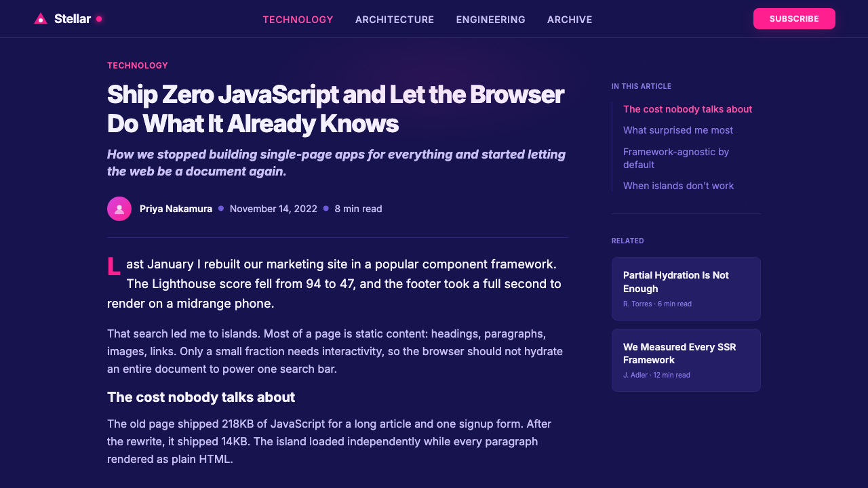Open related article 'Partial Hydration Is Not Enough'
868x488 pixels.
[686, 289]
